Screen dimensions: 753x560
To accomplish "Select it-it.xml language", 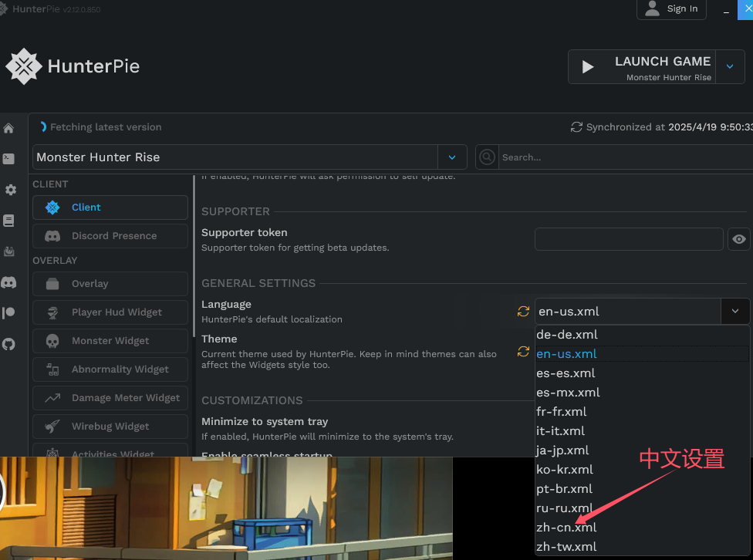I will tap(642, 431).
